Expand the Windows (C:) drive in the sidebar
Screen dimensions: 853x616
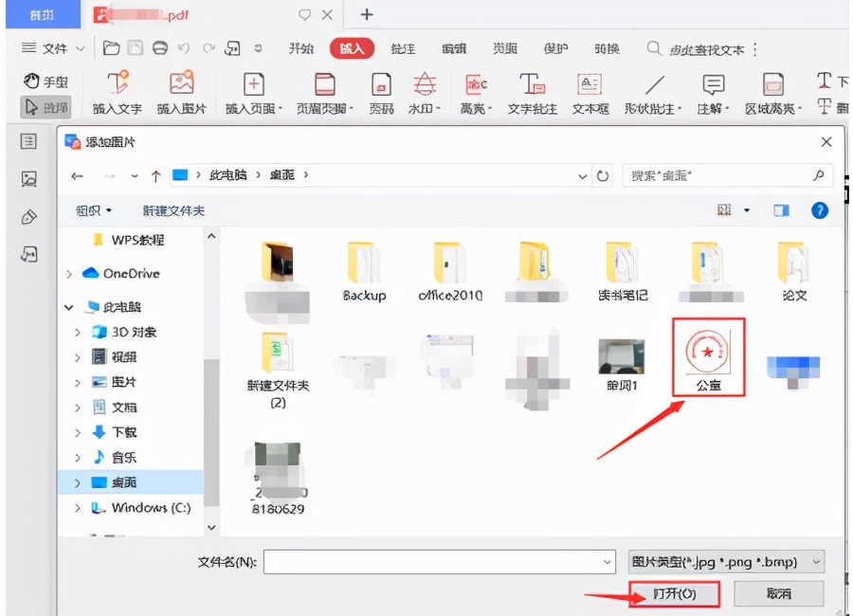(79, 508)
